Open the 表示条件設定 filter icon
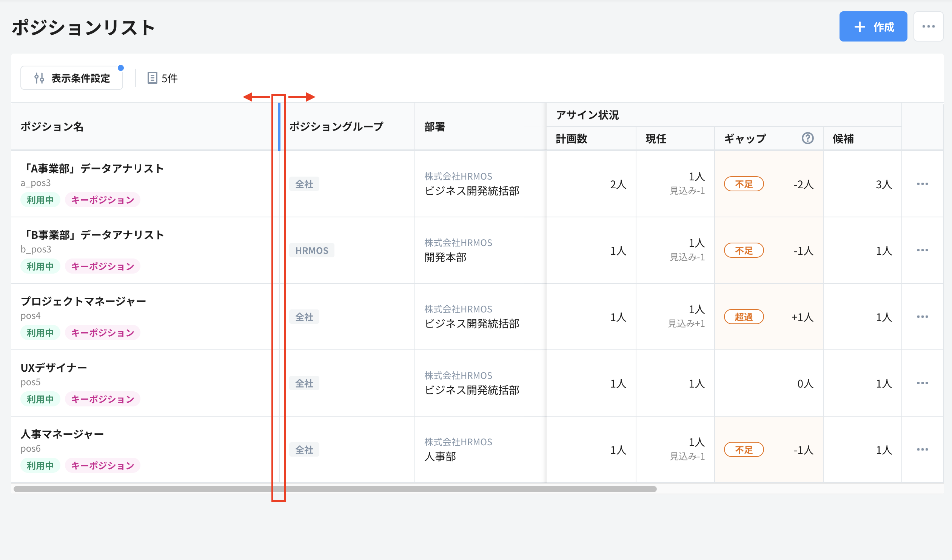 [x=40, y=78]
